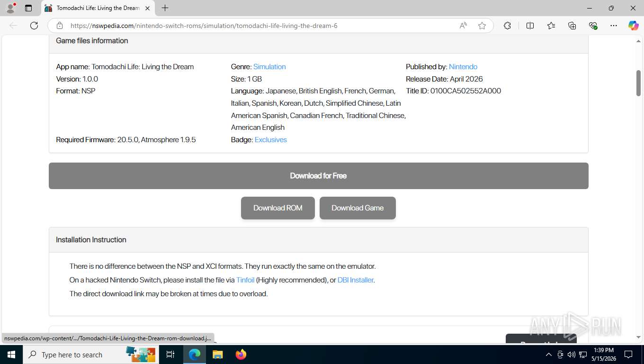The height and width of the screenshot is (364, 644).
Task: Show hidden system tray icons chevron
Action: tap(549, 355)
